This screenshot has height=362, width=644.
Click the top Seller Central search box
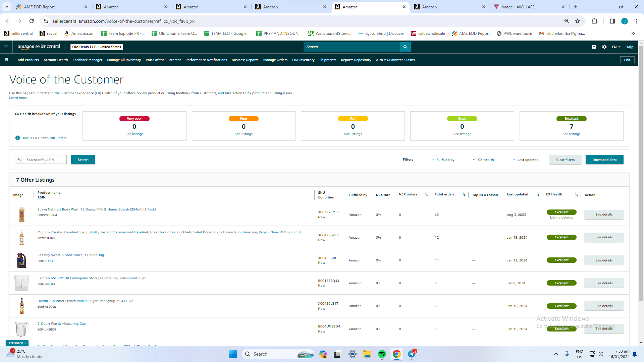point(352,47)
